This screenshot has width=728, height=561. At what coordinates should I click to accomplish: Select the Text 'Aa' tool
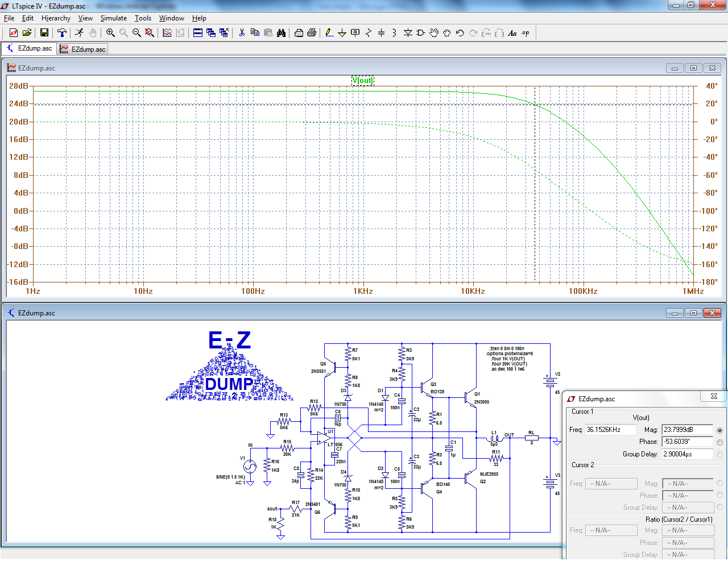point(512,33)
